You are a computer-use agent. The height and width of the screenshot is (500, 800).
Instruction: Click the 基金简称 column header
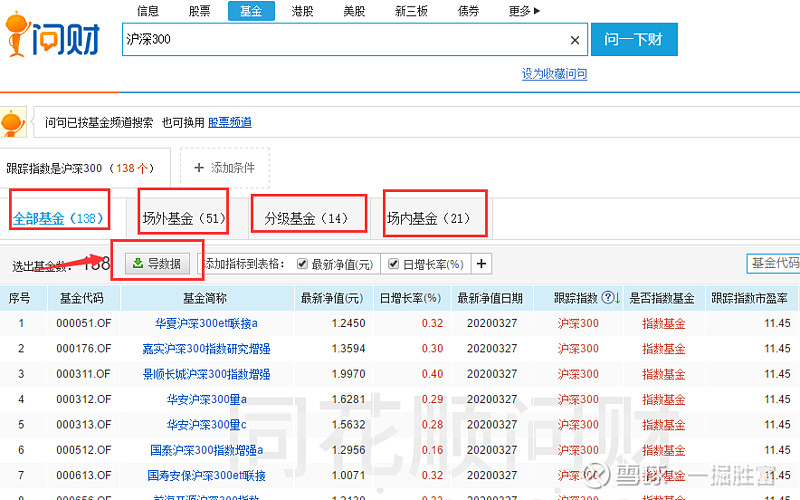[x=205, y=298]
